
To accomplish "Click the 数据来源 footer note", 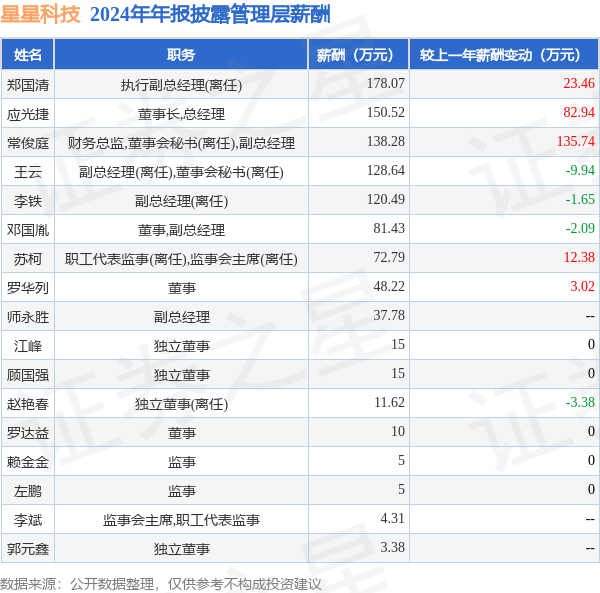I will (161, 584).
